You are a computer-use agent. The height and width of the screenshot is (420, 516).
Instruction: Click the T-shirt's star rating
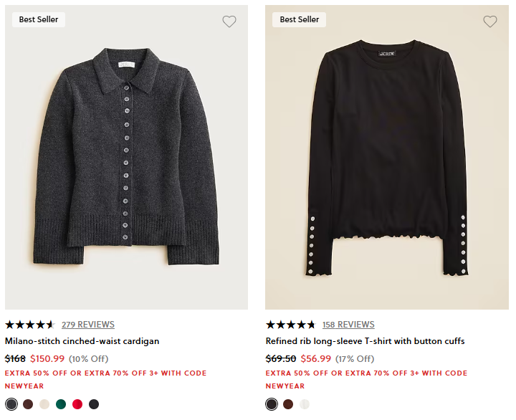pos(290,325)
